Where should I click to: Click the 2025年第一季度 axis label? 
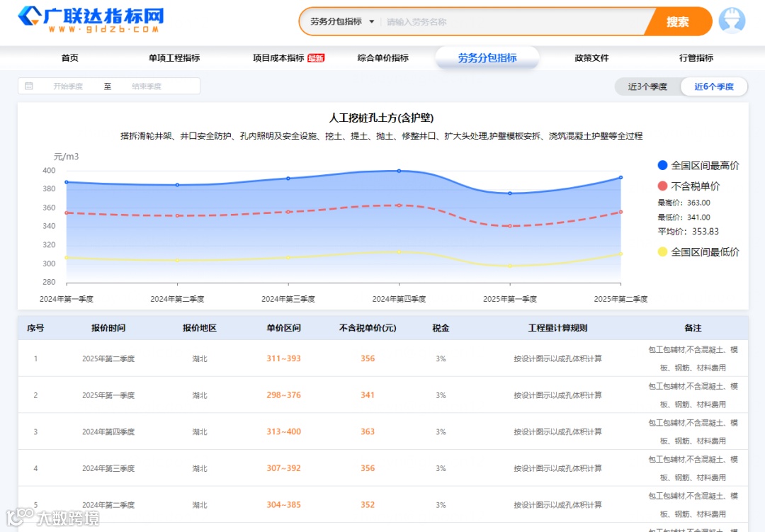point(510,299)
